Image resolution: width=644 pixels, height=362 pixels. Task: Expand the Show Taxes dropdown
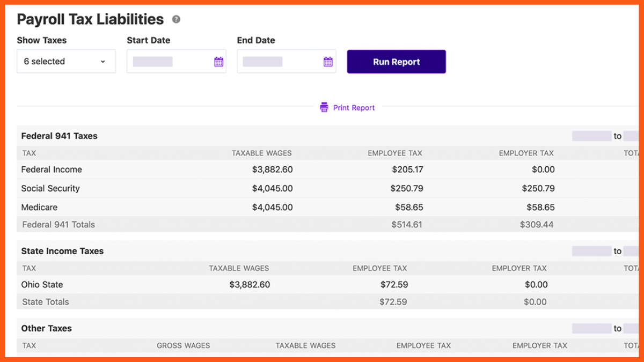(66, 61)
